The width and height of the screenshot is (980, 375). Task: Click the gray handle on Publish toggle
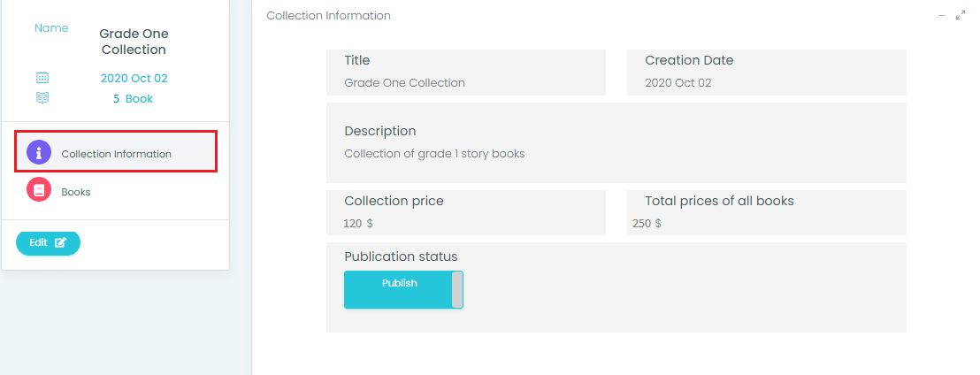[457, 289]
